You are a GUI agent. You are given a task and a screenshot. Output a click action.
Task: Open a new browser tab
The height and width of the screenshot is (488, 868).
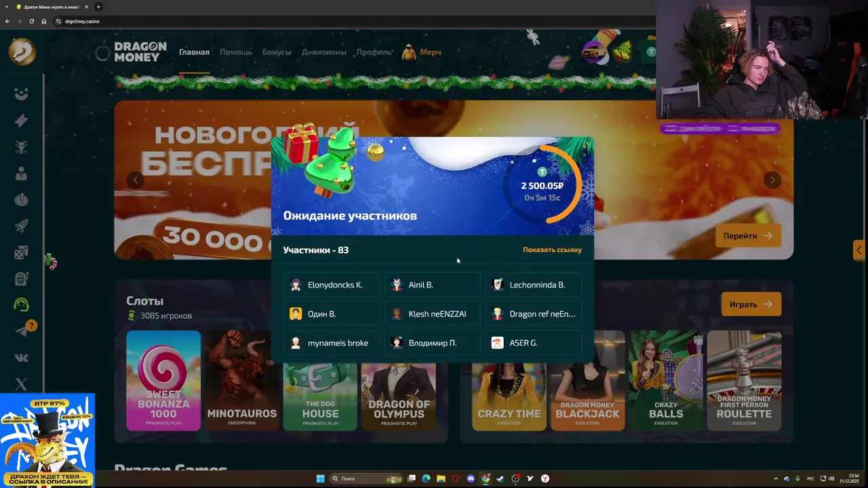[x=98, y=7]
